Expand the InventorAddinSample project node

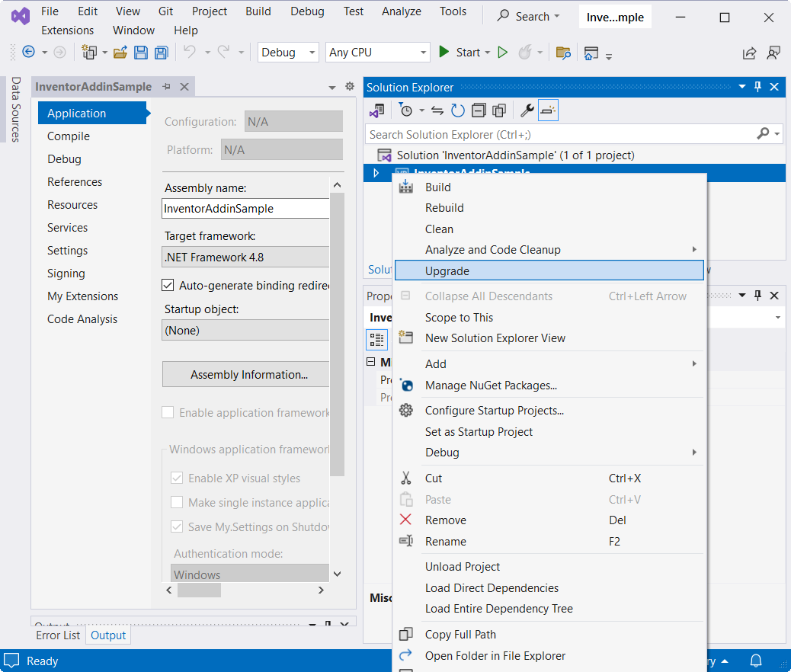click(x=376, y=172)
